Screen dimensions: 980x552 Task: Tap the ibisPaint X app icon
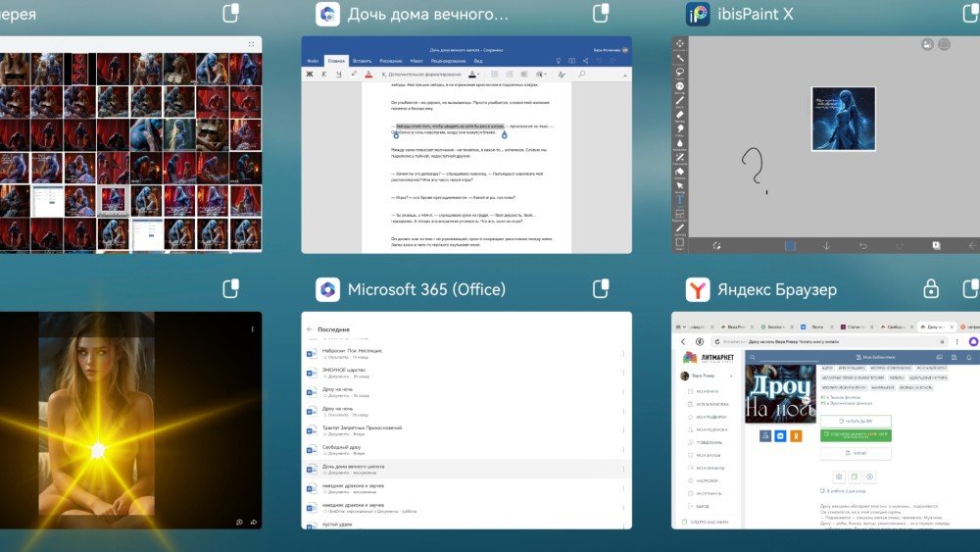click(x=697, y=14)
